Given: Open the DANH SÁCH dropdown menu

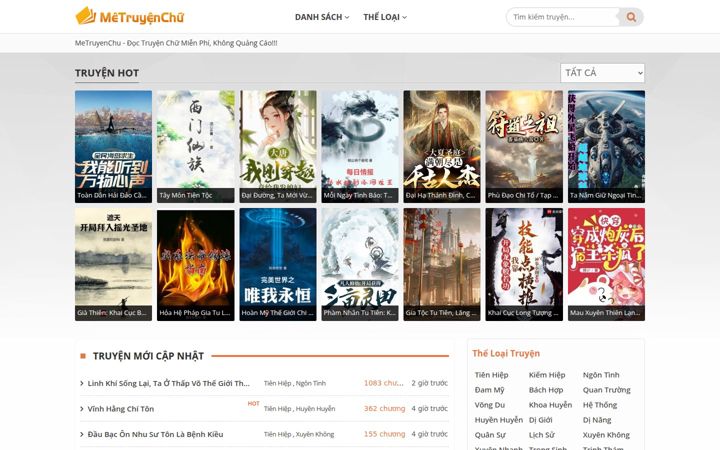Looking at the screenshot, I should 322,17.
